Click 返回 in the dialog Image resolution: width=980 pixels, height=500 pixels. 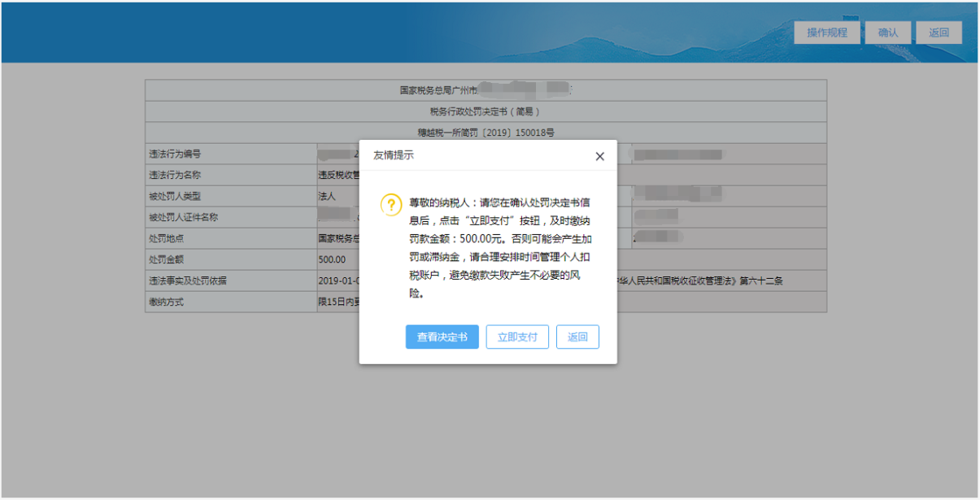577,337
